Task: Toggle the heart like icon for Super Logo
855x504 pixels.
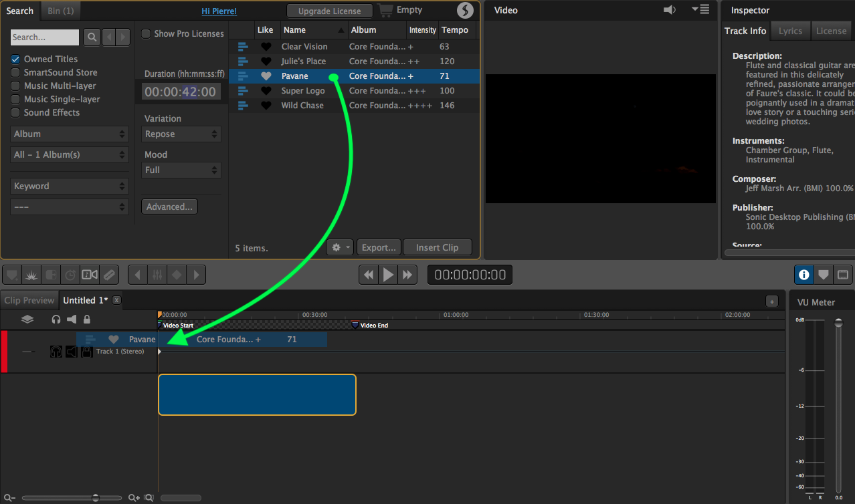Action: tap(266, 91)
